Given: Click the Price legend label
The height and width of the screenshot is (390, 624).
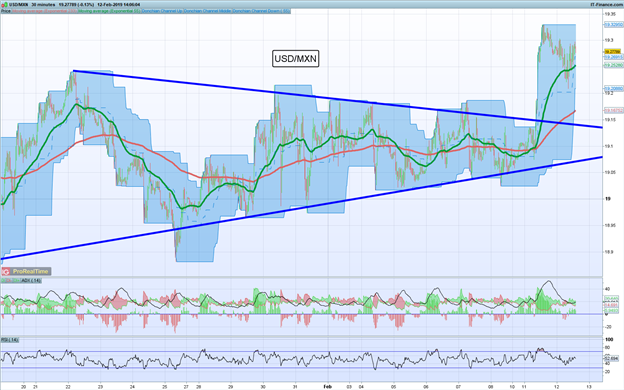Looking at the screenshot, I should [6, 11].
